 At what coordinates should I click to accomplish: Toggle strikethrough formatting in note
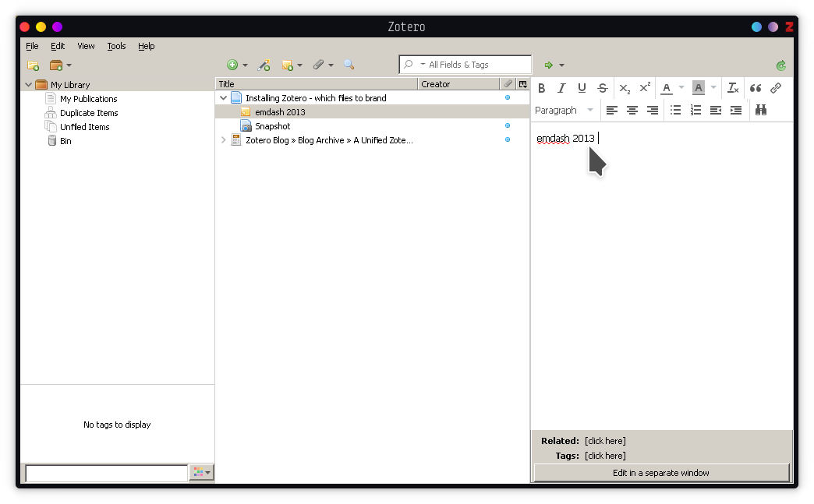[x=602, y=88]
